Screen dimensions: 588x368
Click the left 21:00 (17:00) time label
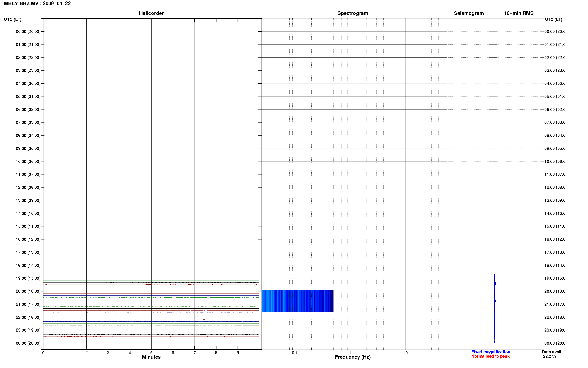28,304
